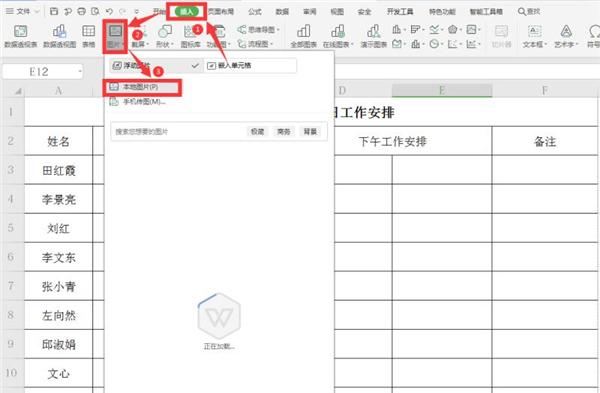This screenshot has width=600, height=393.
Task: Switch to the 公式 tab
Action: click(255, 11)
